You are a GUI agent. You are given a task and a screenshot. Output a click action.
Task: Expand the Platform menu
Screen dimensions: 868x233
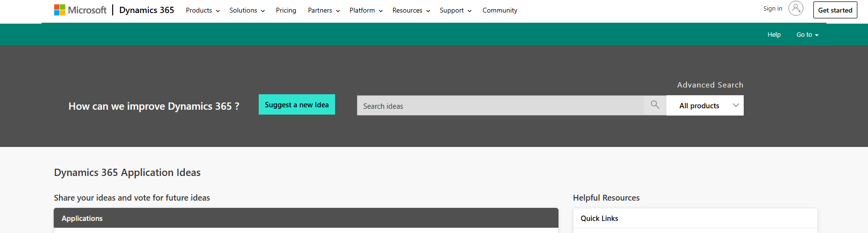(x=366, y=10)
